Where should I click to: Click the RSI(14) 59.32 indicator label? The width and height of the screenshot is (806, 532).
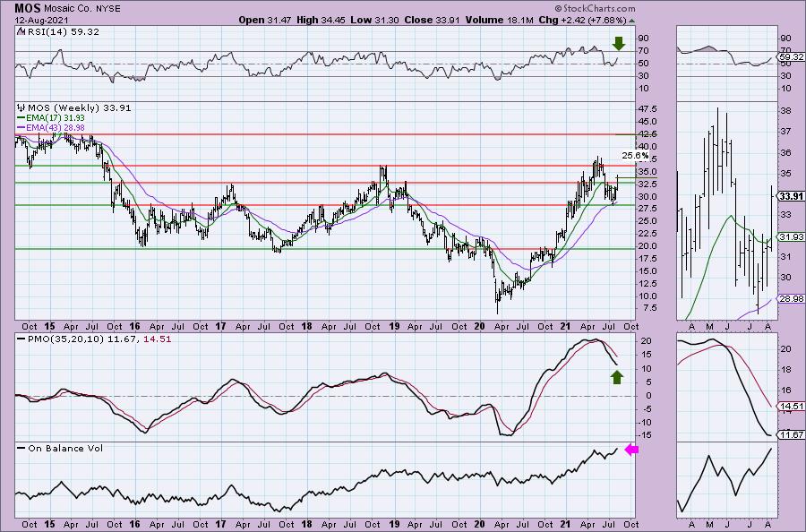(62, 32)
